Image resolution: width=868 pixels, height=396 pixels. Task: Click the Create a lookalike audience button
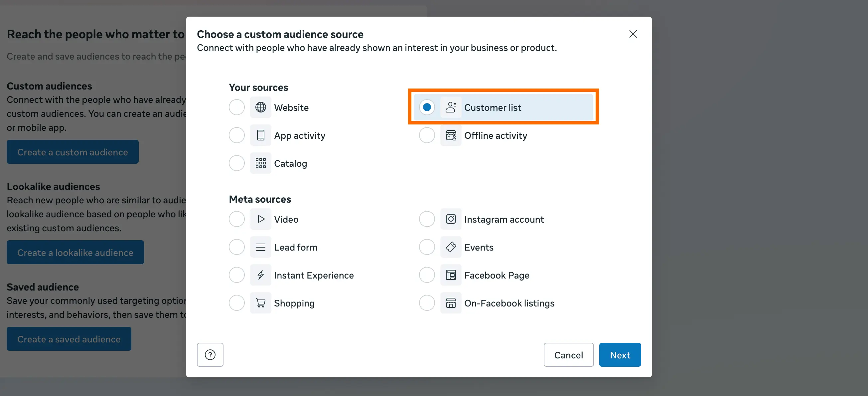tap(75, 252)
